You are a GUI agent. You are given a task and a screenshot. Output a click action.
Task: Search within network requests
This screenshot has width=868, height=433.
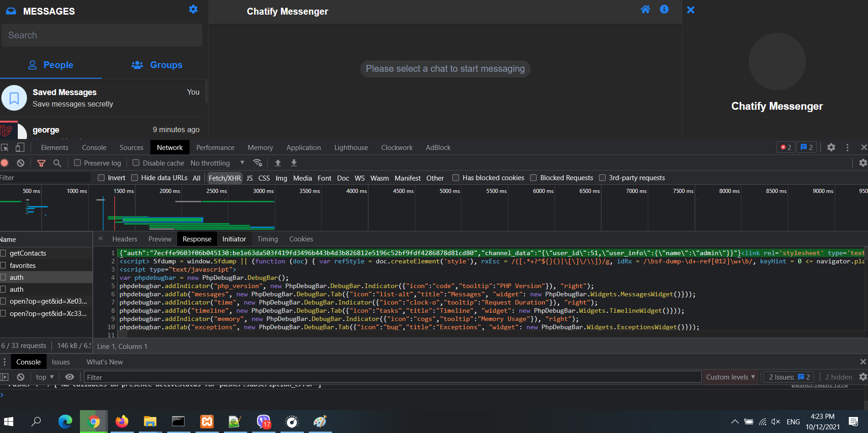coord(57,163)
